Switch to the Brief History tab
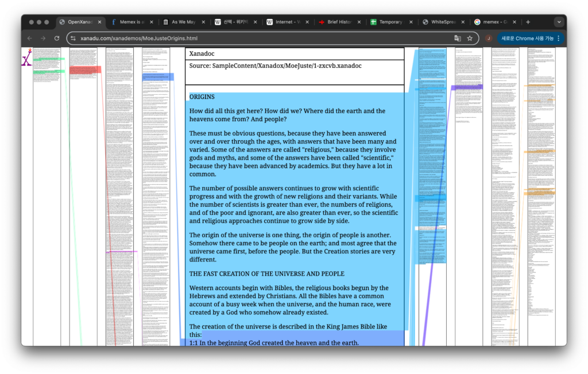 pos(339,22)
